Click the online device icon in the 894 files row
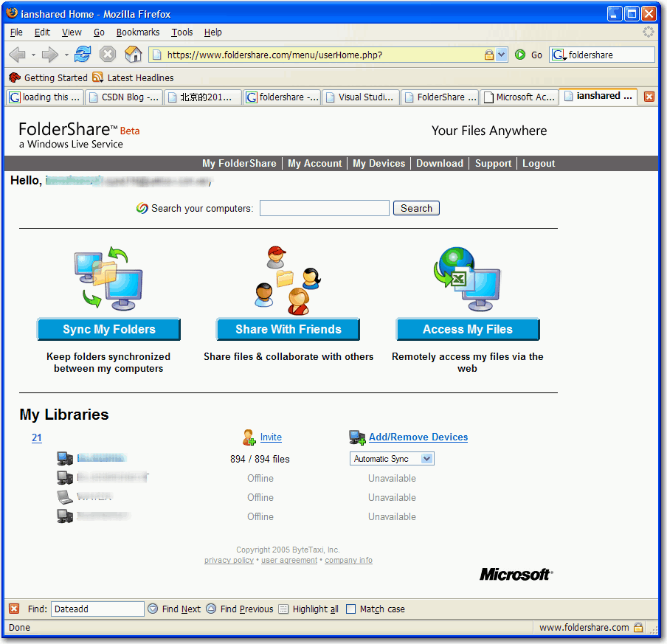The height and width of the screenshot is (644, 667). (65, 459)
